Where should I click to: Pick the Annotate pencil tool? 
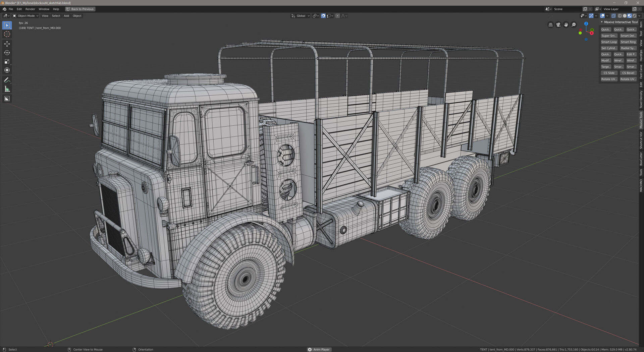(x=7, y=80)
